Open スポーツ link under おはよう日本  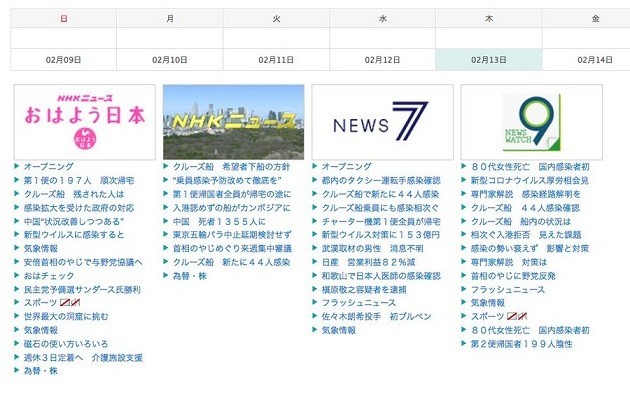pos(40,303)
